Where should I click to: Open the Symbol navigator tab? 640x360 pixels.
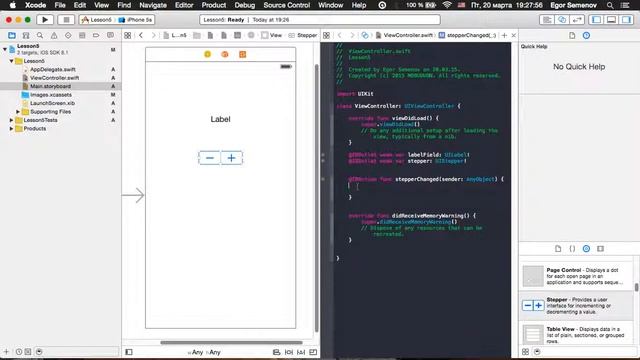26,36
